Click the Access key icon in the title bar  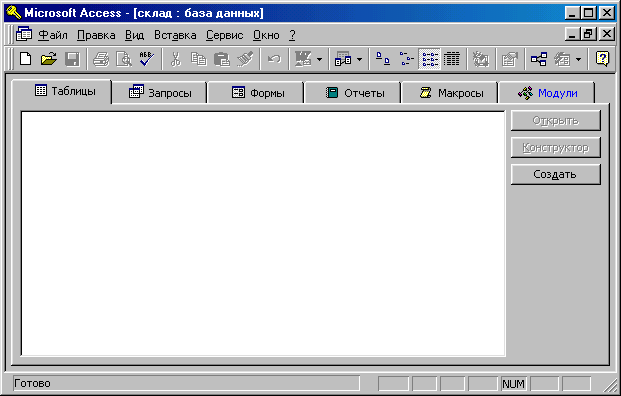click(x=13, y=13)
